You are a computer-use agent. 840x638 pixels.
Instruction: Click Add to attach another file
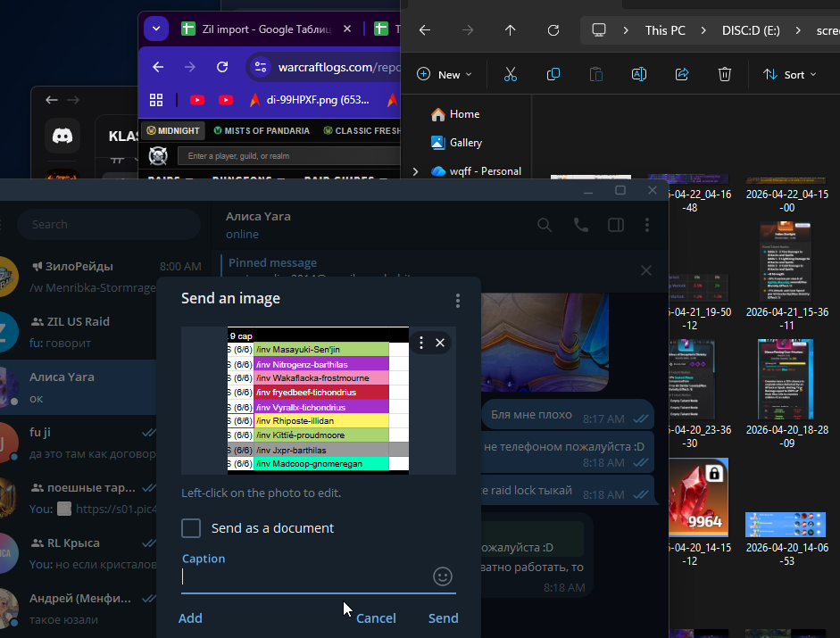tap(190, 618)
